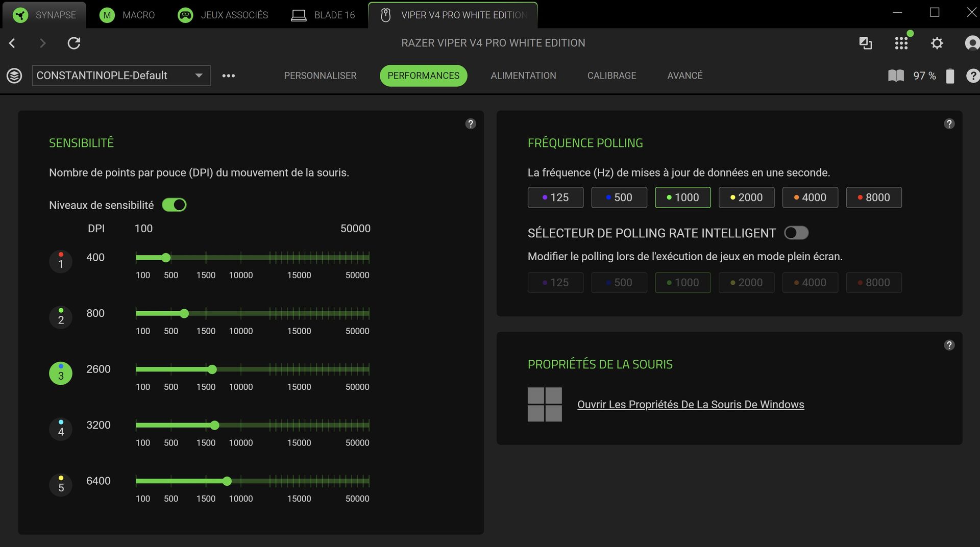This screenshot has height=547, width=980.
Task: Show help for Sensibilité panel
Action: coord(471,123)
